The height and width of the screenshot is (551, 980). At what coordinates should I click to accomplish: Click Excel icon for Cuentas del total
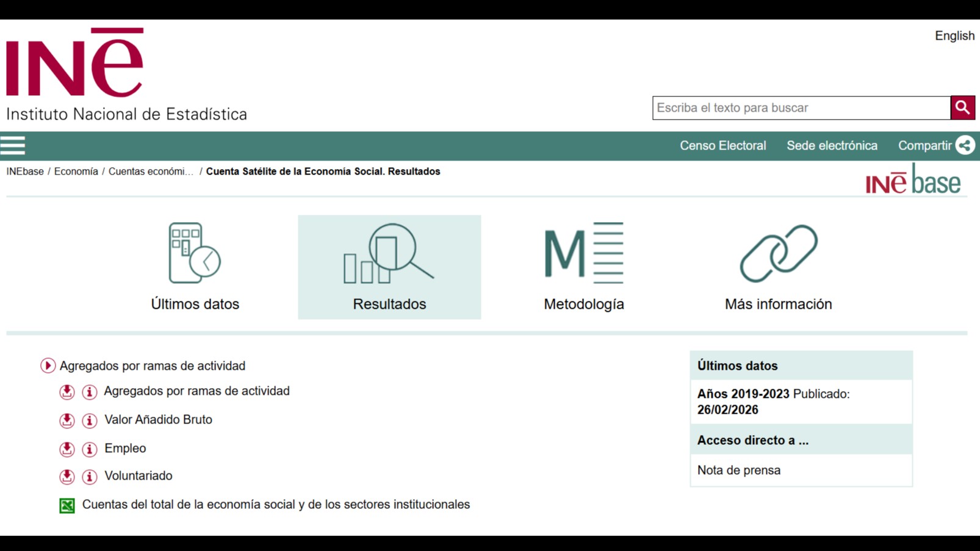pyautogui.click(x=67, y=505)
